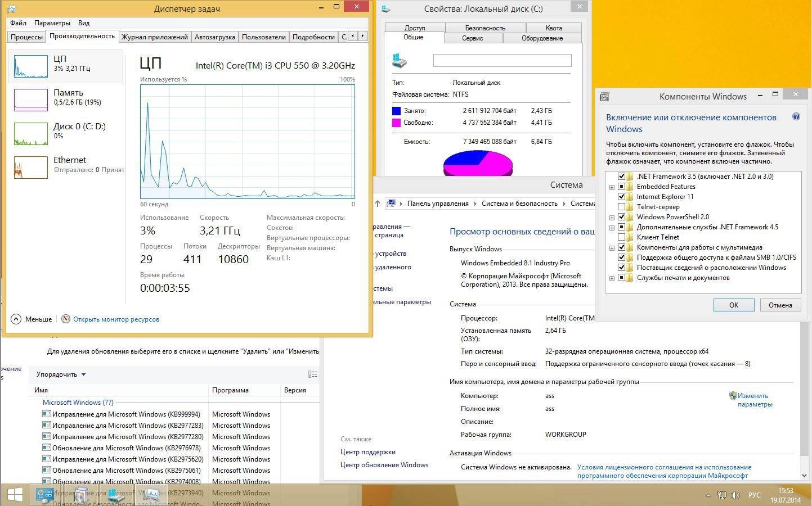Click the magenta Свободно color swatch
812x506 pixels.
[397, 123]
